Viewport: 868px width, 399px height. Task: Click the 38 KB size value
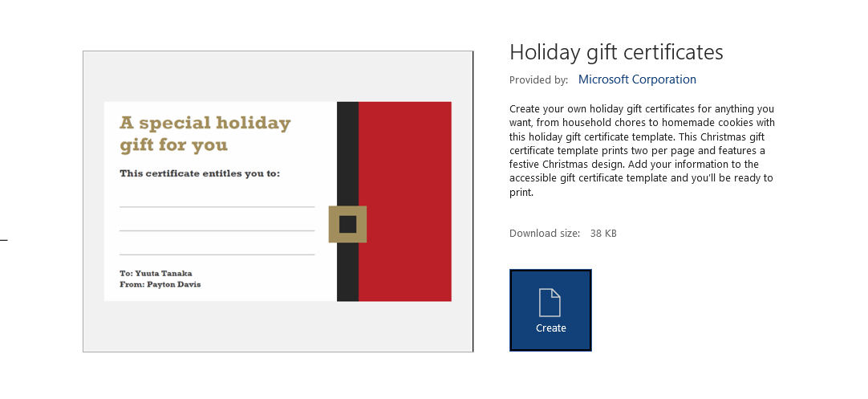(603, 234)
